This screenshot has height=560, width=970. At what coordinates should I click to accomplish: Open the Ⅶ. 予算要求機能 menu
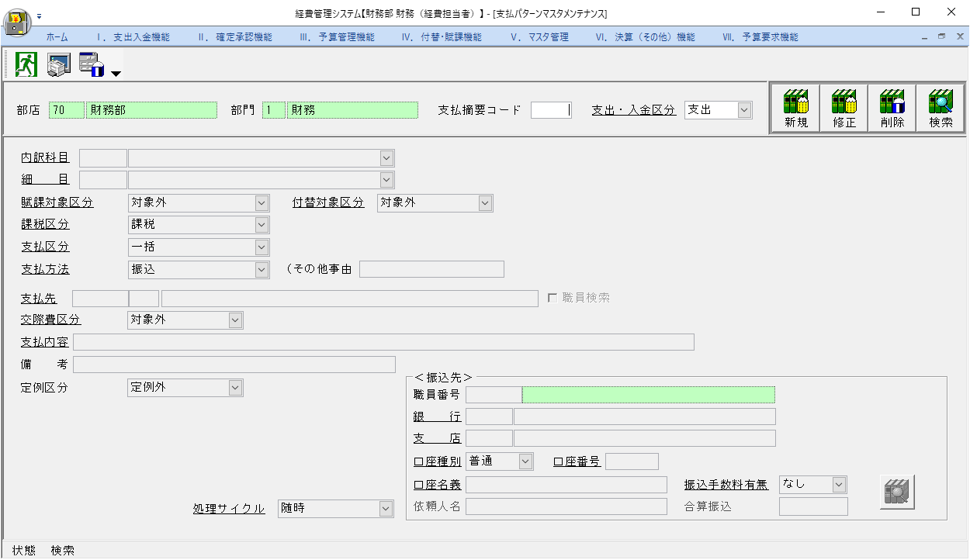[x=760, y=37]
